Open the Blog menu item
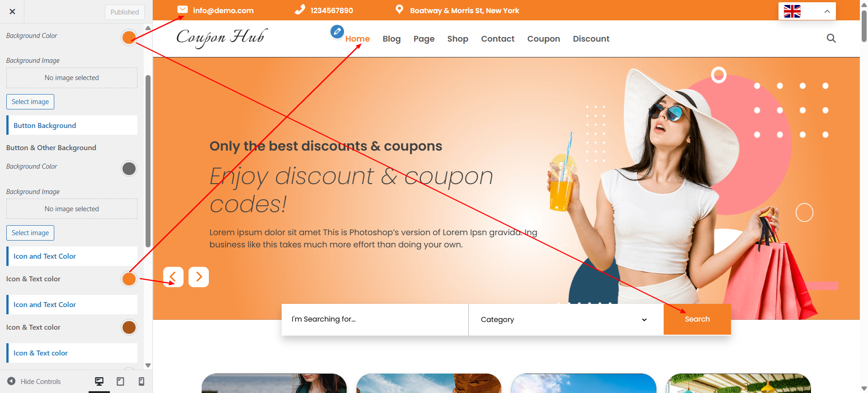Viewport: 868px width, 393px height. point(392,39)
